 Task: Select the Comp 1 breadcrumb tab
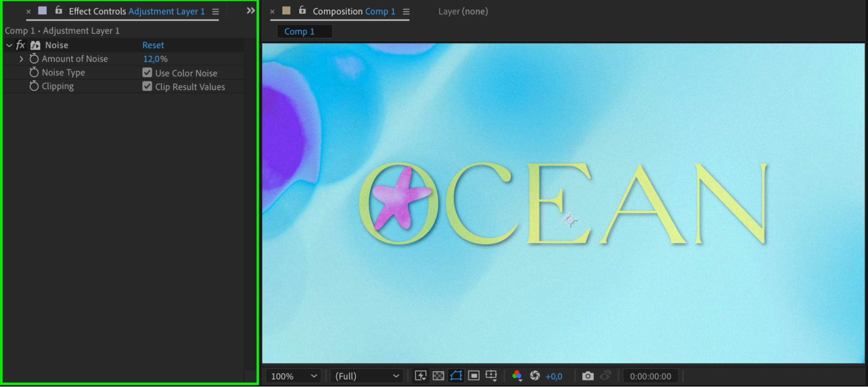pyautogui.click(x=299, y=32)
